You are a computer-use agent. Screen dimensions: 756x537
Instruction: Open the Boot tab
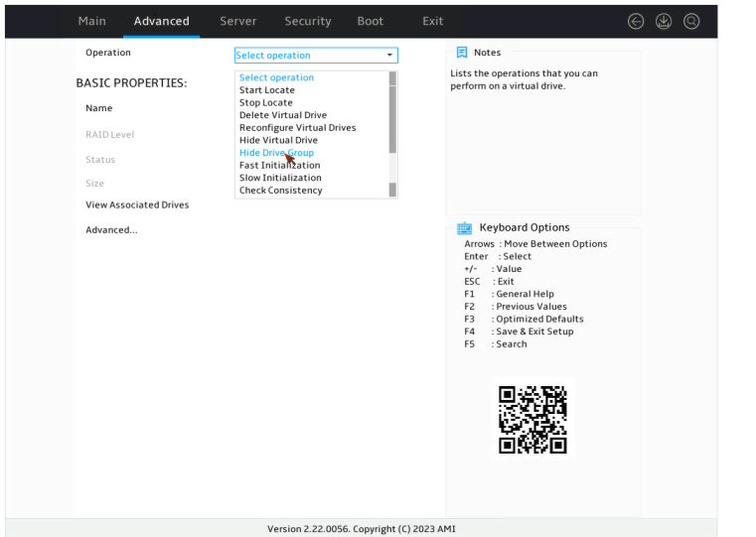371,21
